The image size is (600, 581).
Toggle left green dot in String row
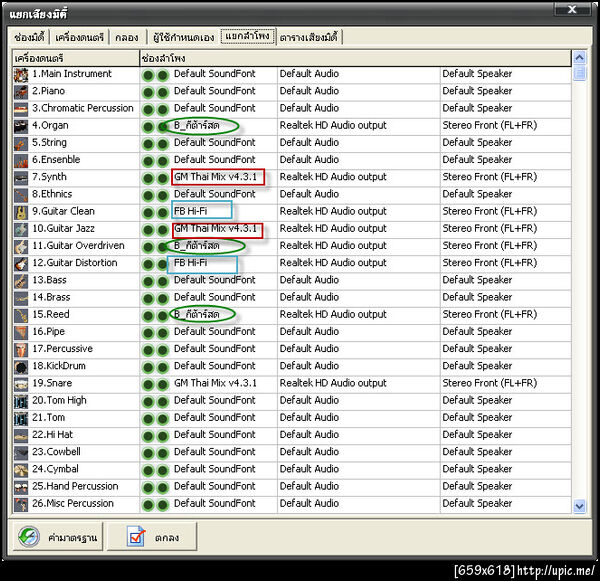148,144
